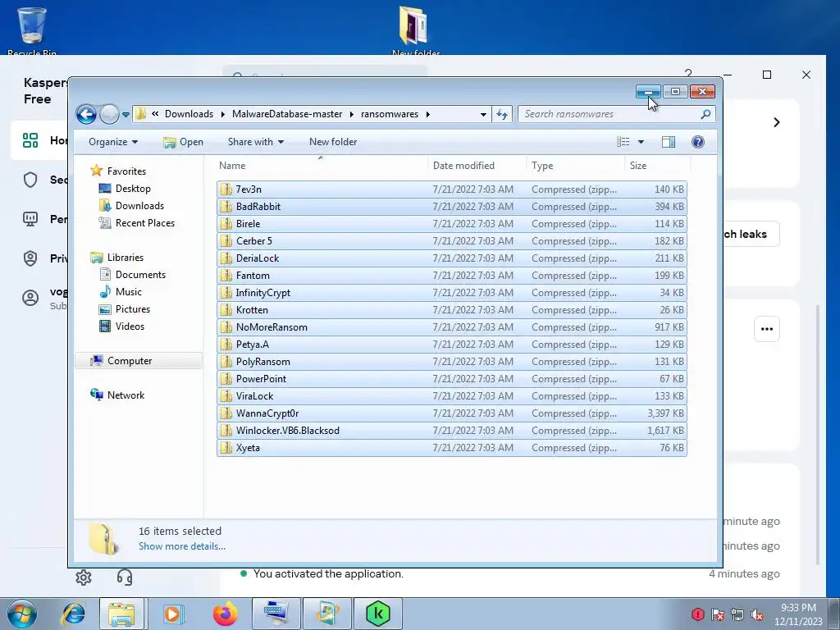Screen dimensions: 840x630
Task: Select Downloads under Favorites
Action: click(139, 206)
